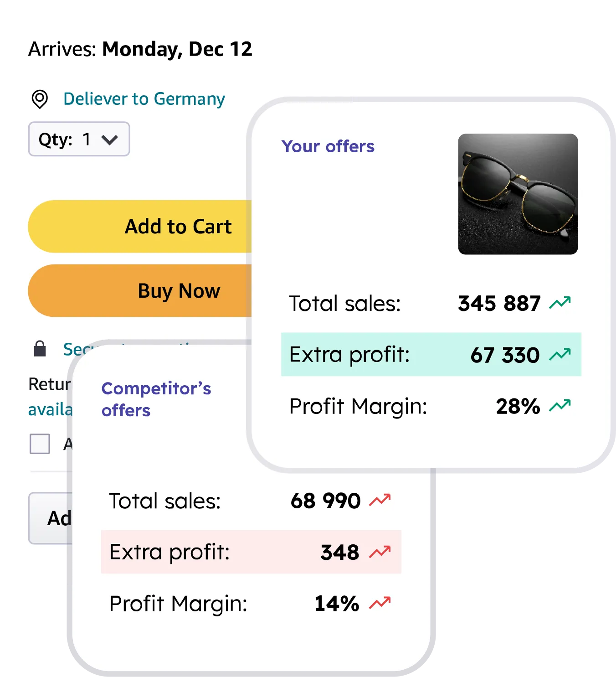616x677 pixels.
Task: Click red trend arrow beside 68 990
Action: 380,500
